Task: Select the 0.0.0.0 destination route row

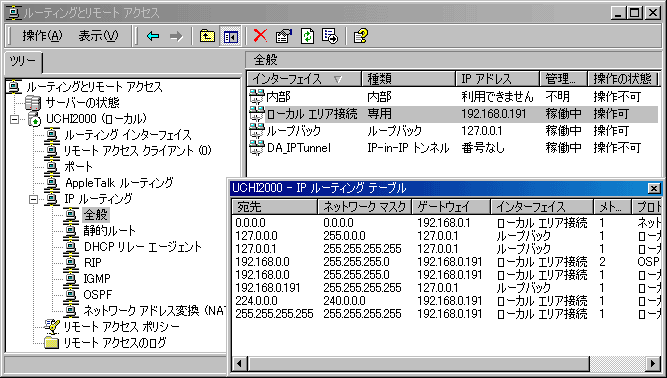Action: tap(447, 223)
